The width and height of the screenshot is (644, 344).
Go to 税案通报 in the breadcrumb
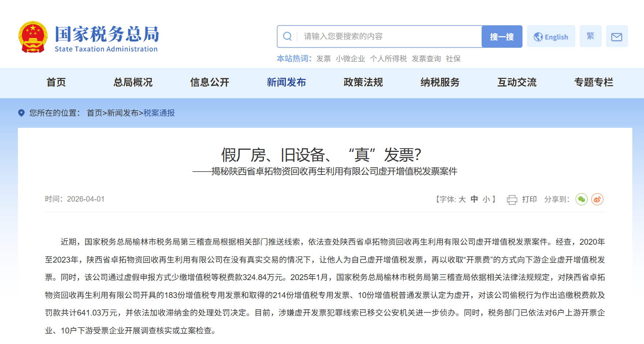[159, 113]
